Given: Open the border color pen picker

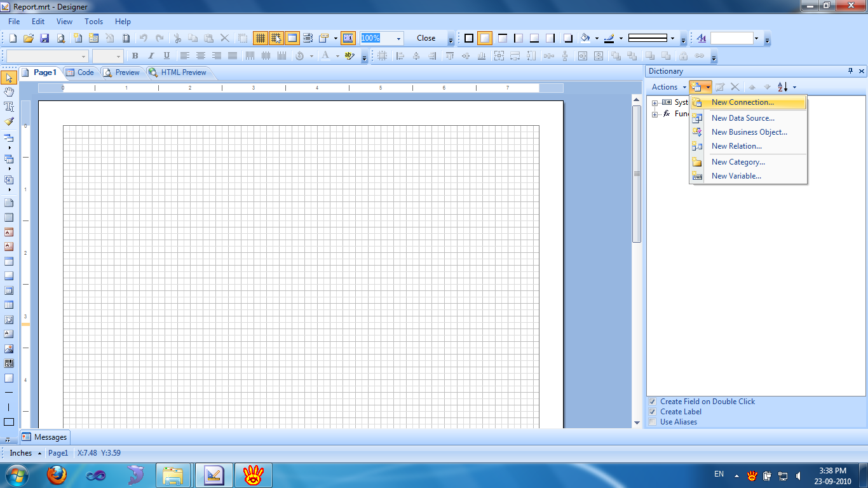Looking at the screenshot, I should 609,38.
